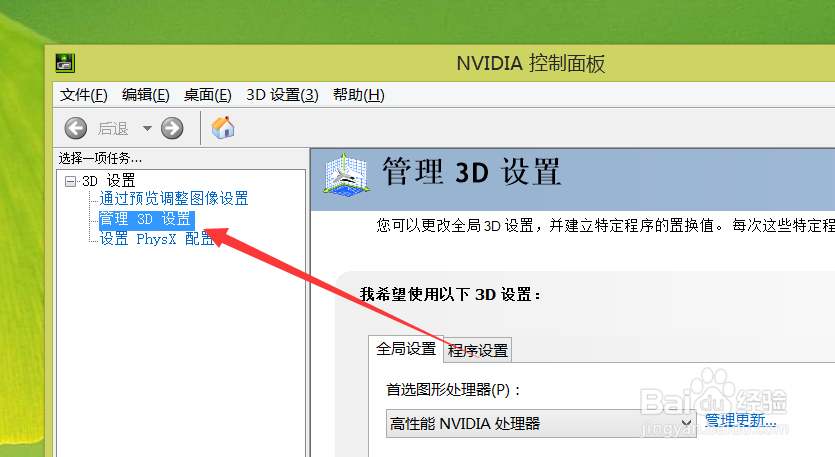Click the 我希望使用以下 3D 设置 text

[x=450, y=295]
